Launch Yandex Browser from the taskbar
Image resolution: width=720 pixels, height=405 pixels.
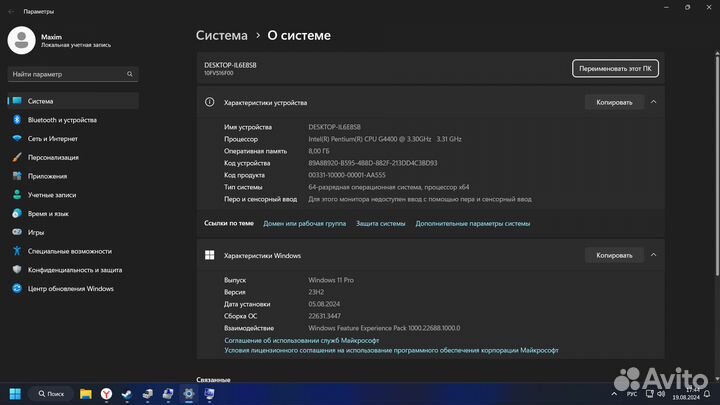pos(107,394)
